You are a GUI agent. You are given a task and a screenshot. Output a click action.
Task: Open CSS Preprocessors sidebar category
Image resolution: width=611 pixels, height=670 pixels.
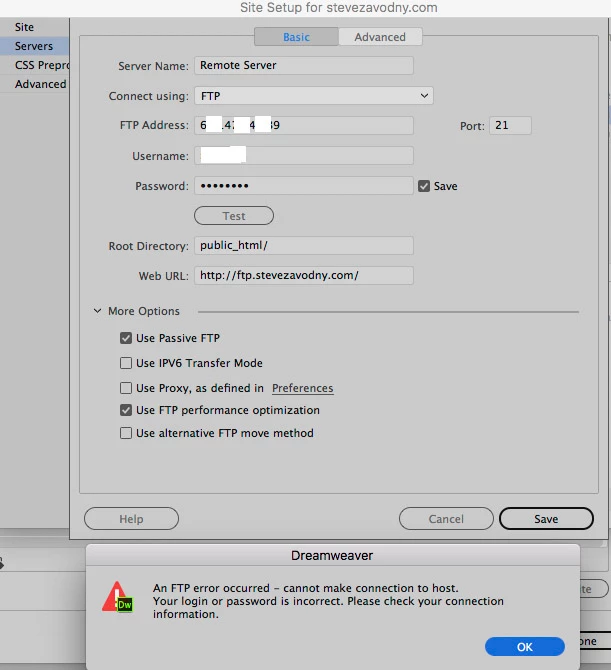(34, 65)
